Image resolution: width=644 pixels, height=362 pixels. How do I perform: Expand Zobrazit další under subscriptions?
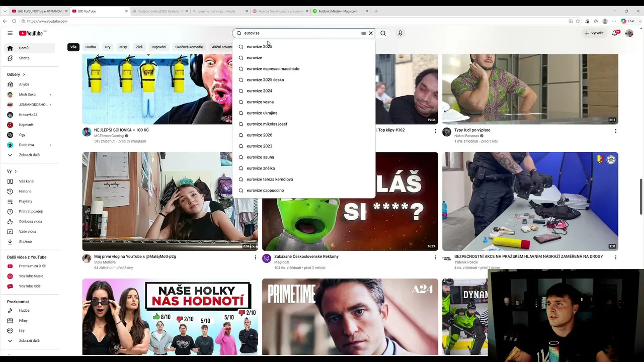pos(30,155)
